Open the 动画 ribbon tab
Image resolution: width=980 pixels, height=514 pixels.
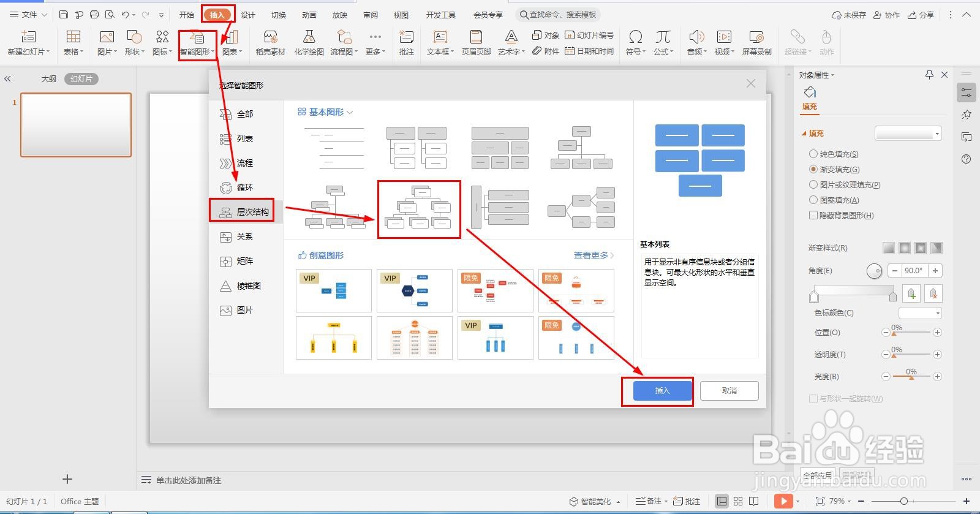[x=309, y=15]
